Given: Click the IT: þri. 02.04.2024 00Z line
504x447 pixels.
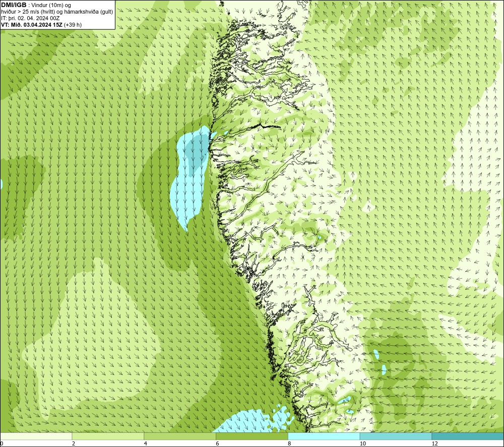Looking at the screenshot, I should pyautogui.click(x=30, y=18).
